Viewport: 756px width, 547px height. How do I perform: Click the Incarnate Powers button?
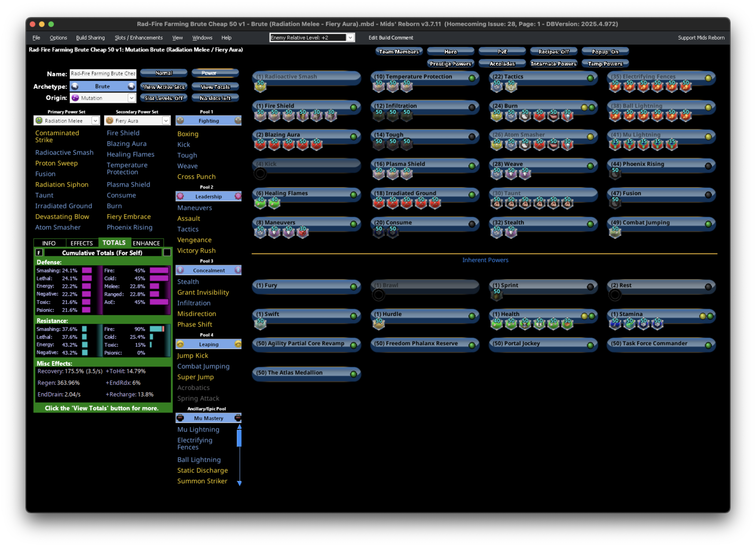point(553,63)
